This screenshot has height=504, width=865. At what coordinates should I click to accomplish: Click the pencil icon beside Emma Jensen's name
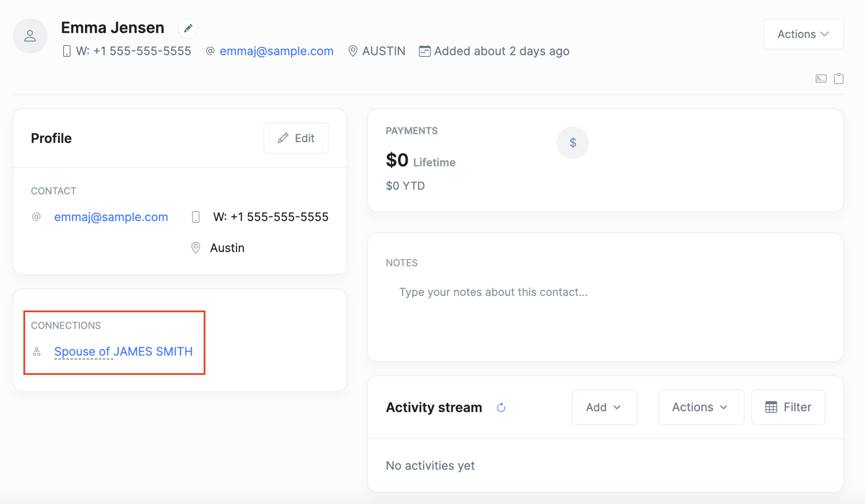coord(188,28)
